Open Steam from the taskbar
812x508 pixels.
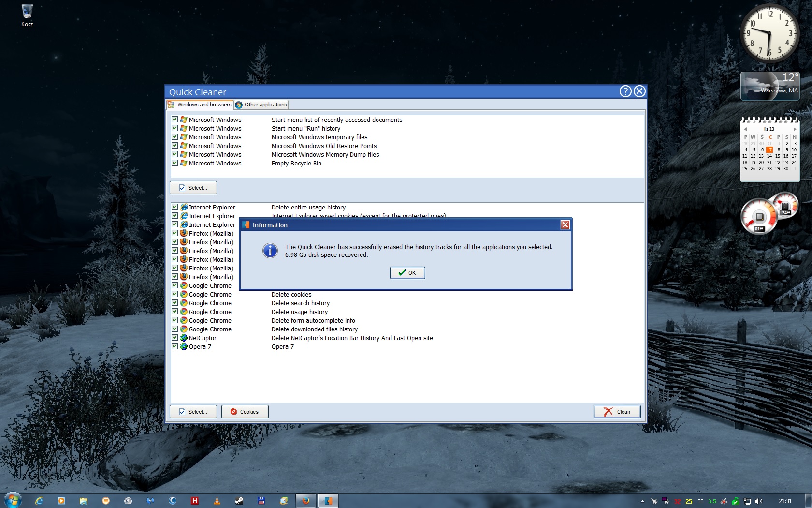pyautogui.click(x=239, y=501)
